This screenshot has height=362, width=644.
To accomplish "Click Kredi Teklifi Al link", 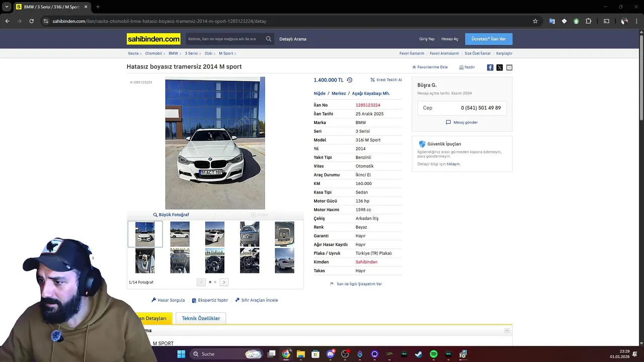I will coord(386,80).
